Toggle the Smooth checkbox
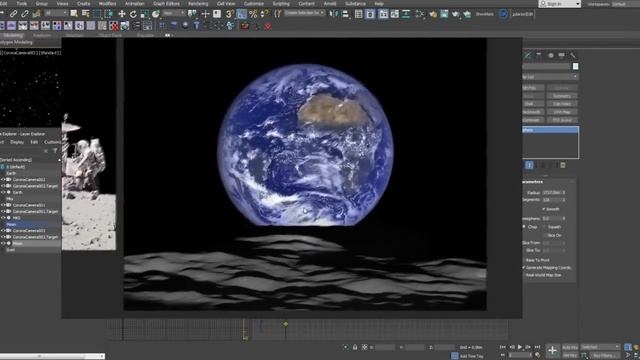640x360 pixels. [x=544, y=209]
